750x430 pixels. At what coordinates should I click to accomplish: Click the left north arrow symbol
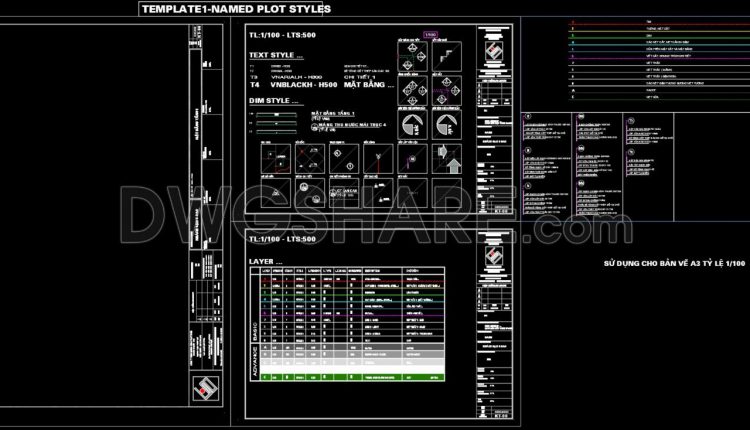[412, 124]
